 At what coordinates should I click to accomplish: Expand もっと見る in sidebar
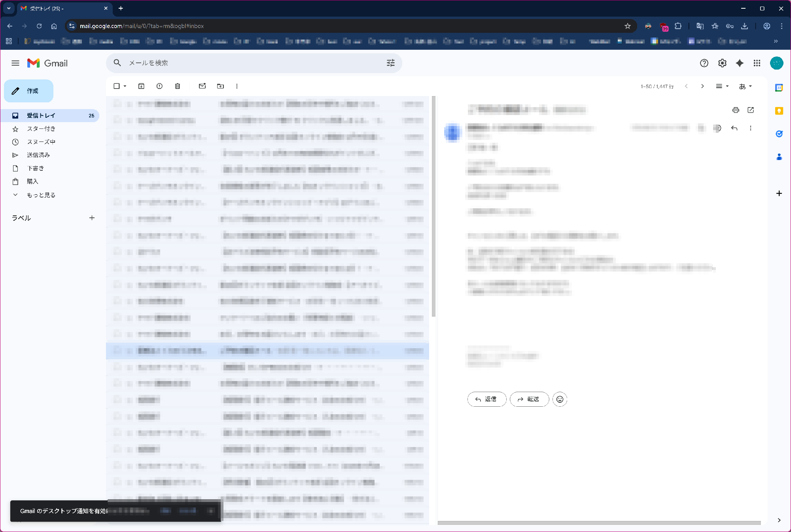tap(41, 195)
